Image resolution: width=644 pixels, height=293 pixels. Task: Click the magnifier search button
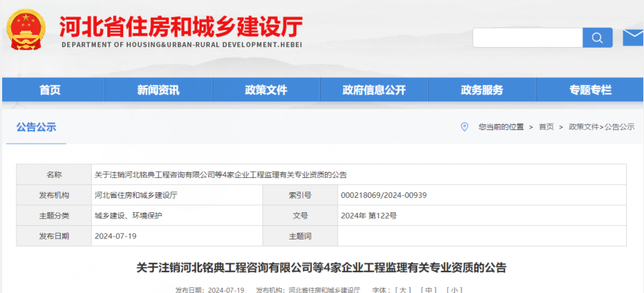(597, 38)
